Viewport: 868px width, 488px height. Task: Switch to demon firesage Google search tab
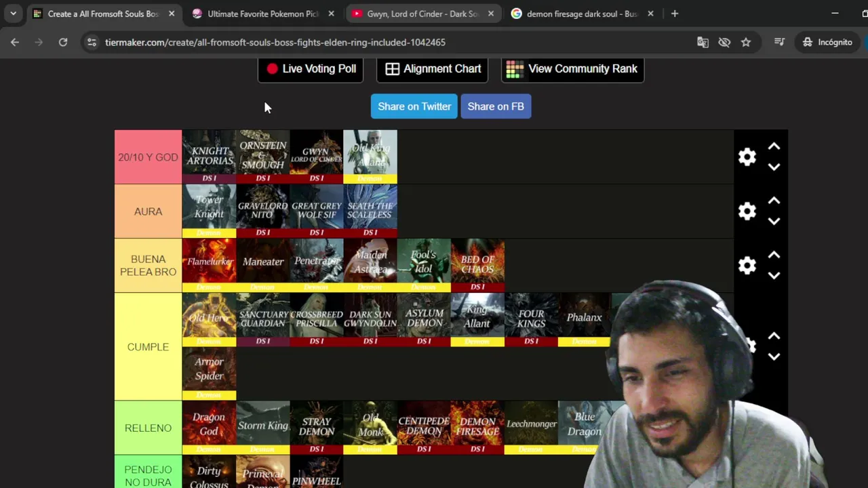[x=582, y=14]
